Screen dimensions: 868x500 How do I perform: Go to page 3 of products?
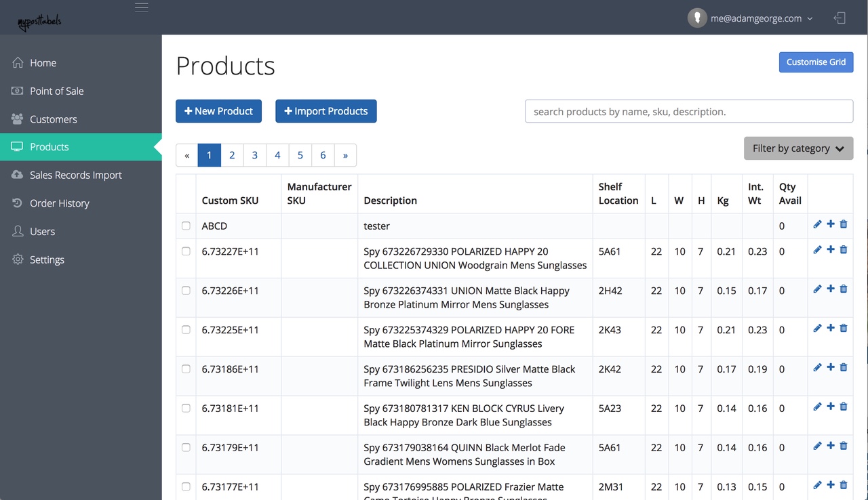[x=254, y=155]
